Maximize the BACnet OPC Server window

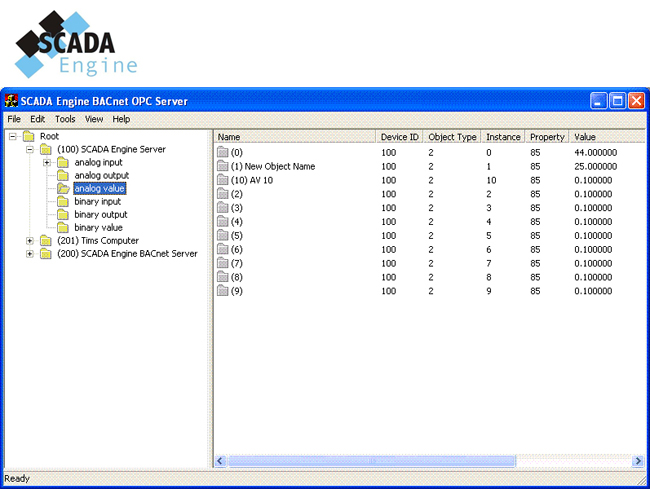coord(617,101)
